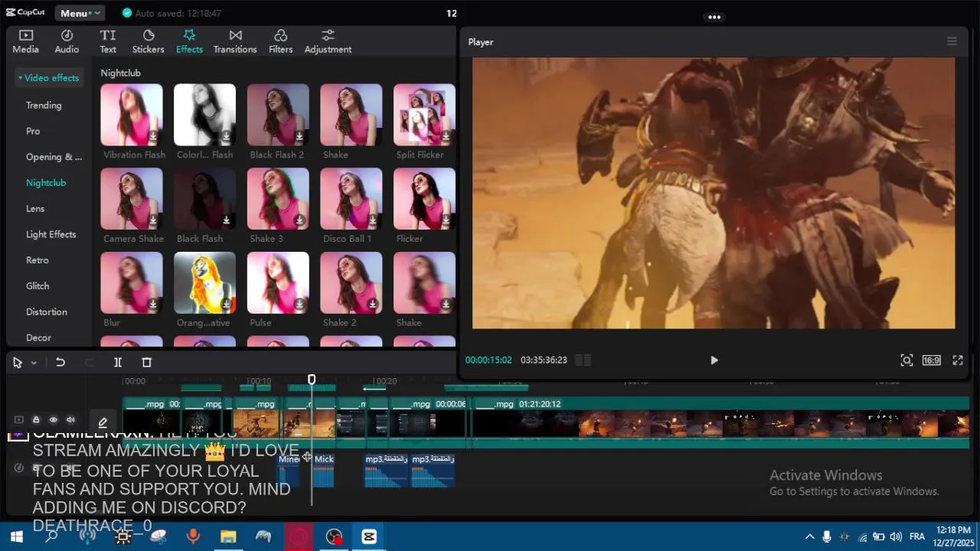Download the Disco Ball 1 effect via its arrow

click(373, 220)
